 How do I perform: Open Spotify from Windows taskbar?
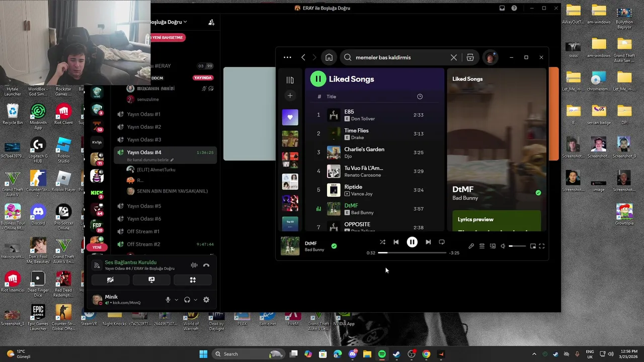point(382,354)
